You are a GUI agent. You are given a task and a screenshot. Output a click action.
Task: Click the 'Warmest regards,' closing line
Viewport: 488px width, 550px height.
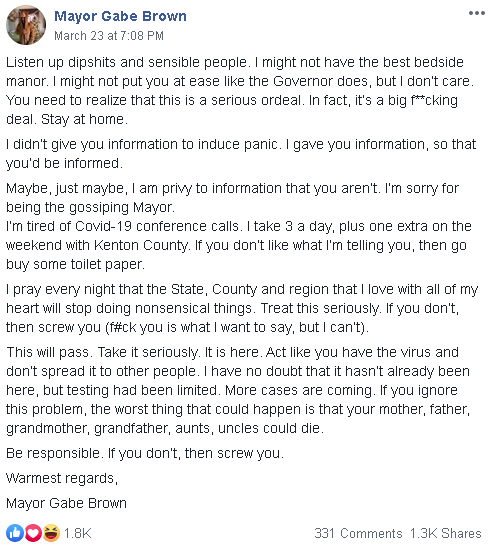tap(62, 478)
